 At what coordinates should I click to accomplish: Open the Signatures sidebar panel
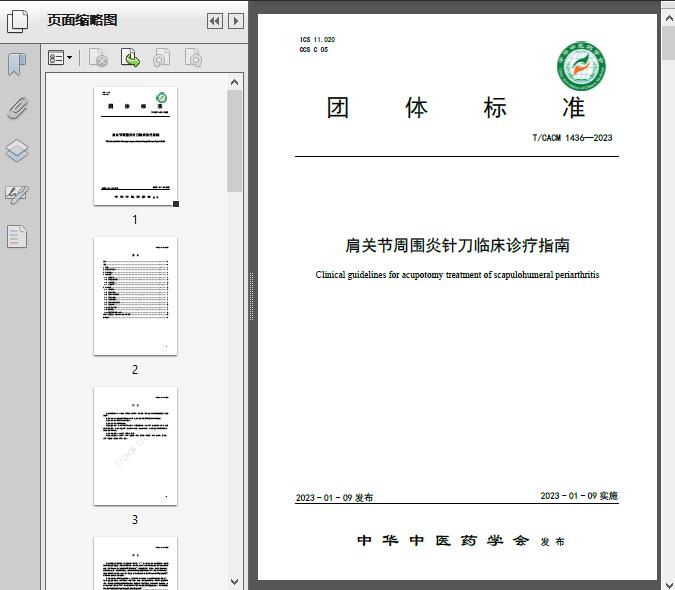(x=17, y=194)
